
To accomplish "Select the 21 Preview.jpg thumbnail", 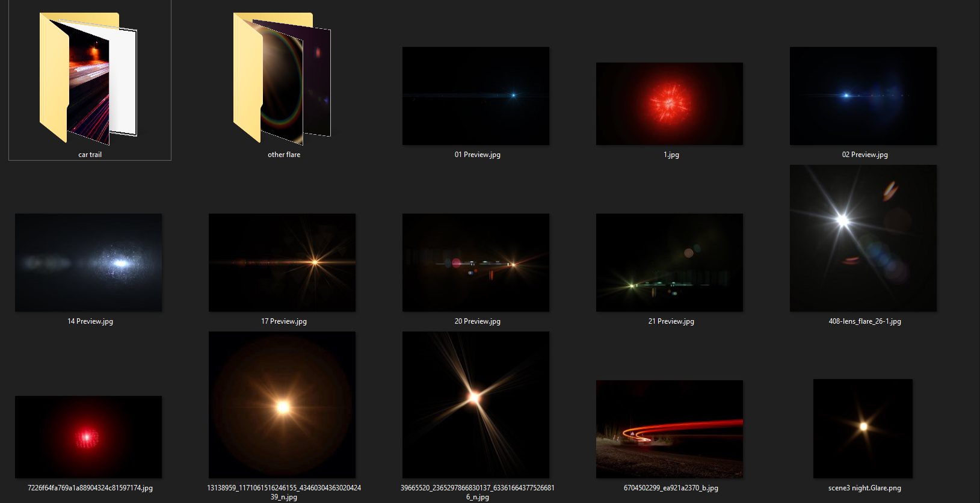I will pos(670,262).
